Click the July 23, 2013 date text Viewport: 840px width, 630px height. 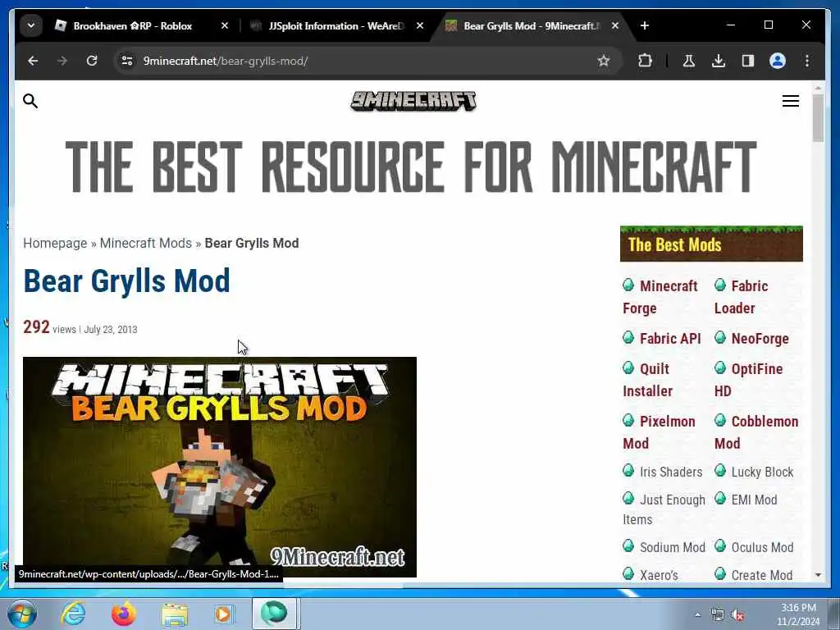click(111, 330)
